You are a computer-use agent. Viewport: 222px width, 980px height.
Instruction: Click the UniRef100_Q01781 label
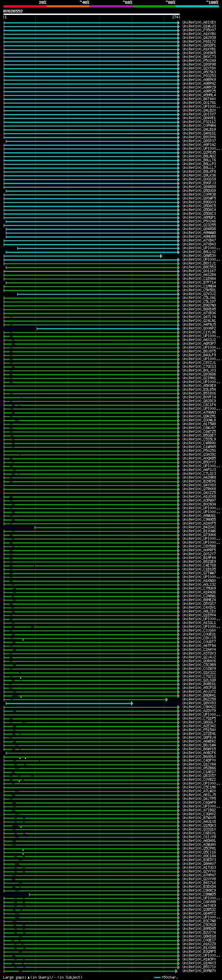199,103
